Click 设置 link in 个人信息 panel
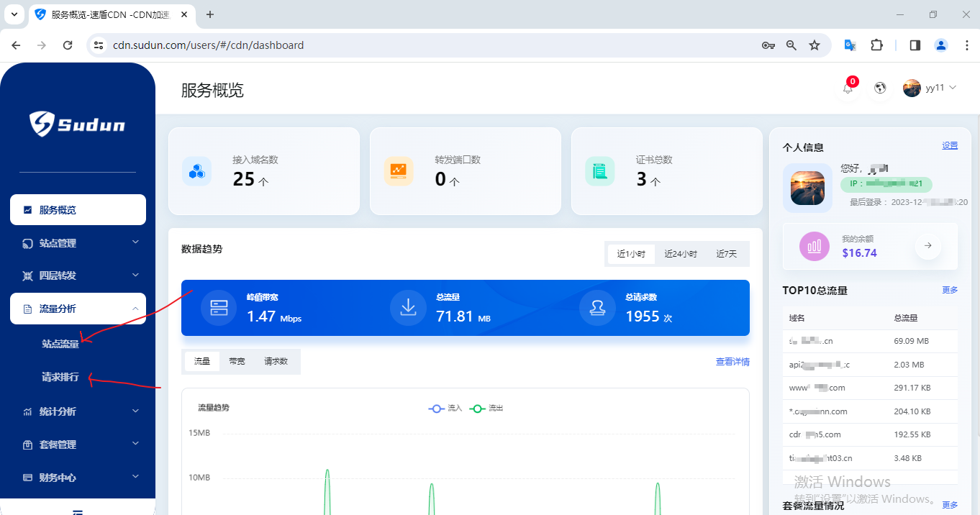Viewport: 980px width, 515px height. pyautogui.click(x=950, y=145)
